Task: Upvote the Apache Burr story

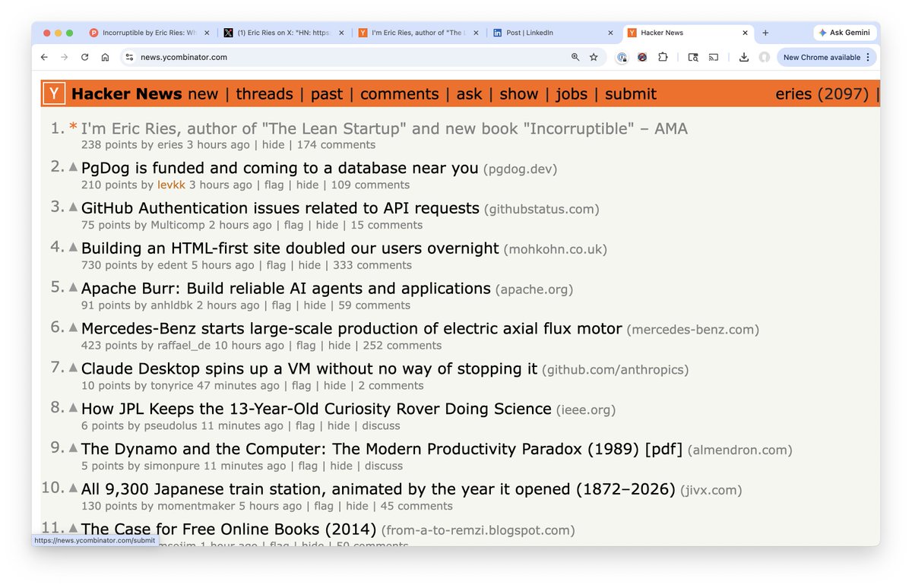Action: [74, 287]
